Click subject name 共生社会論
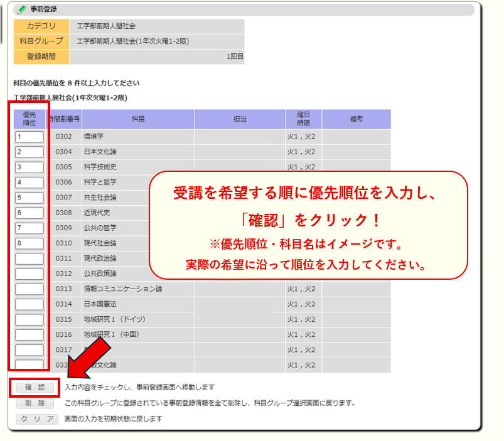 click(x=100, y=198)
